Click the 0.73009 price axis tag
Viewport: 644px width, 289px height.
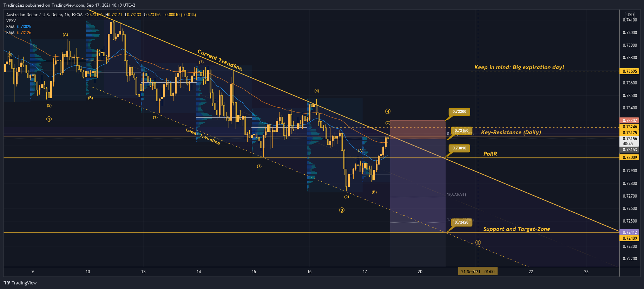pyautogui.click(x=630, y=158)
